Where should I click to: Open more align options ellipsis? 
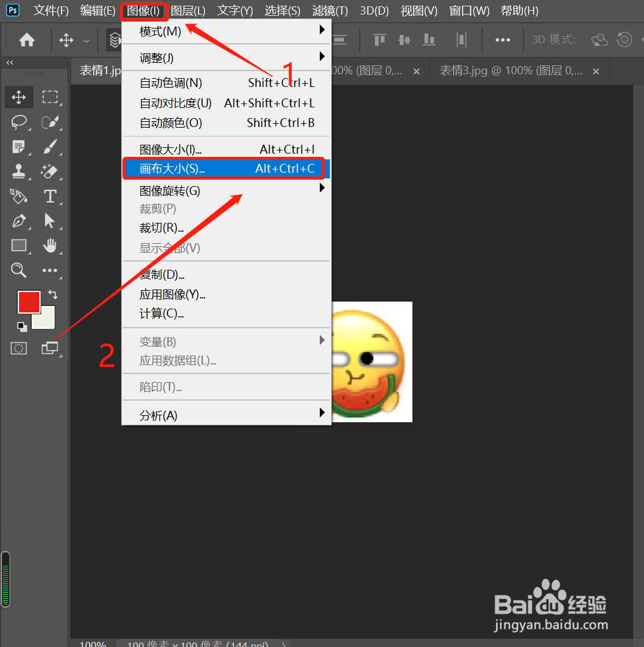503,40
